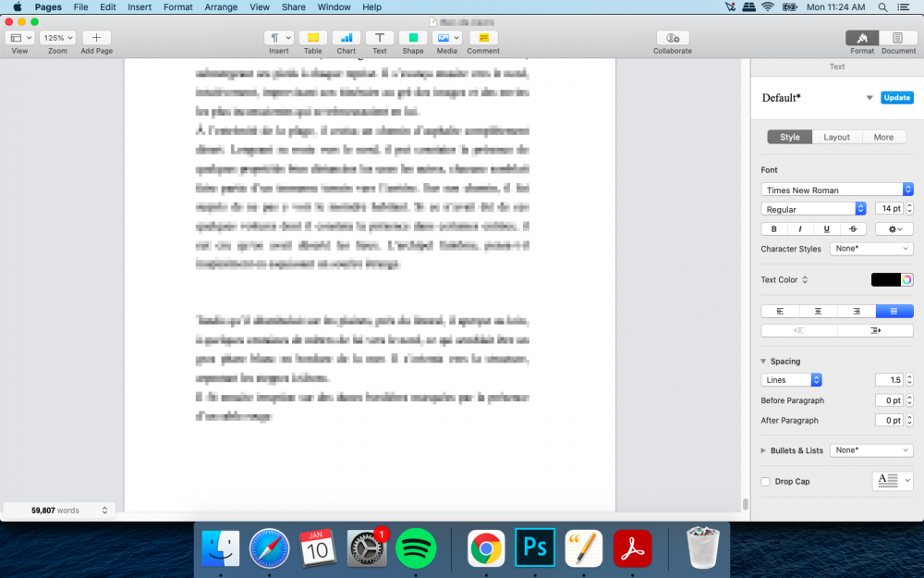
Task: Switch to the More tab
Action: coord(883,137)
